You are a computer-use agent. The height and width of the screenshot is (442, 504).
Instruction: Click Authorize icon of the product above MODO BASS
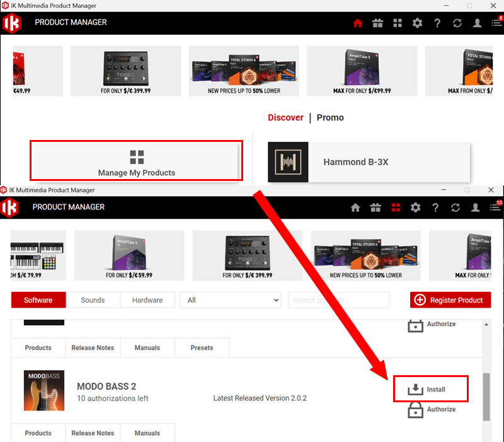pos(415,326)
